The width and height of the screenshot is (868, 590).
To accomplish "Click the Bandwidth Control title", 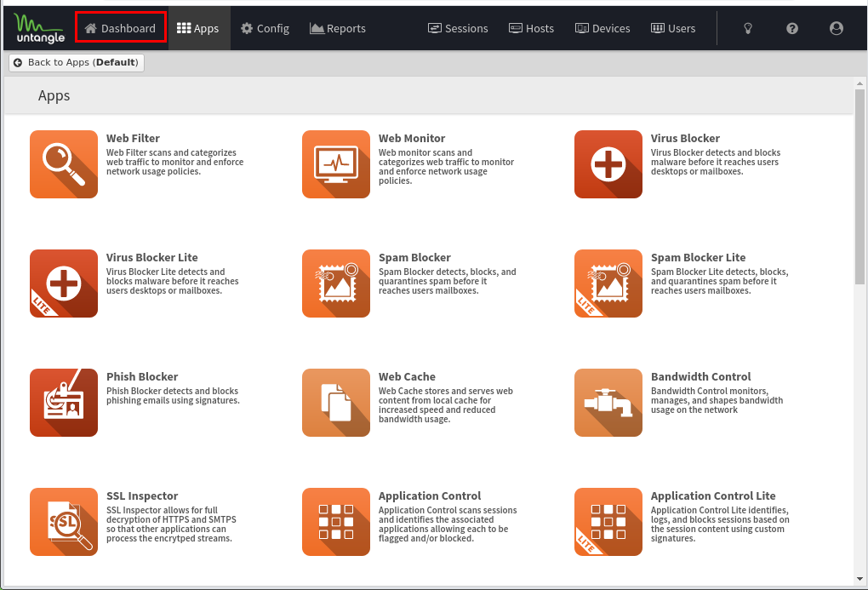I will coord(701,376).
